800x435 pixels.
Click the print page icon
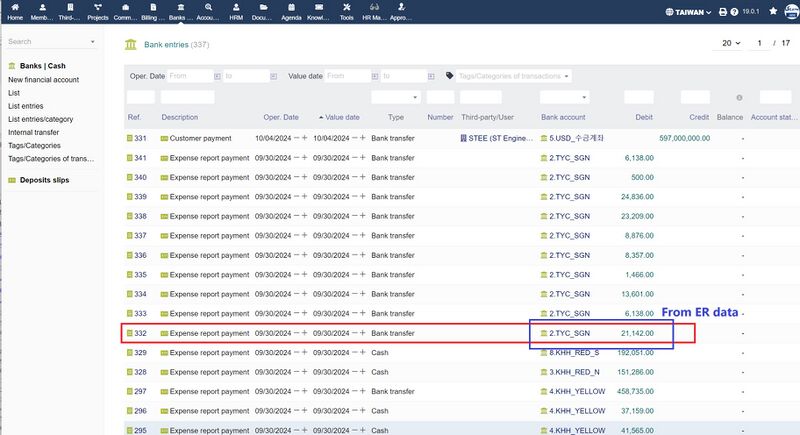[x=722, y=12]
